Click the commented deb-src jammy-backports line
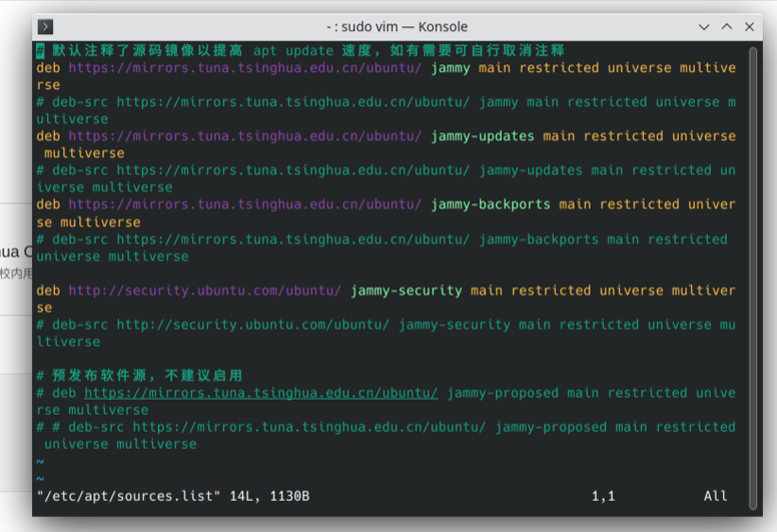 (382, 248)
